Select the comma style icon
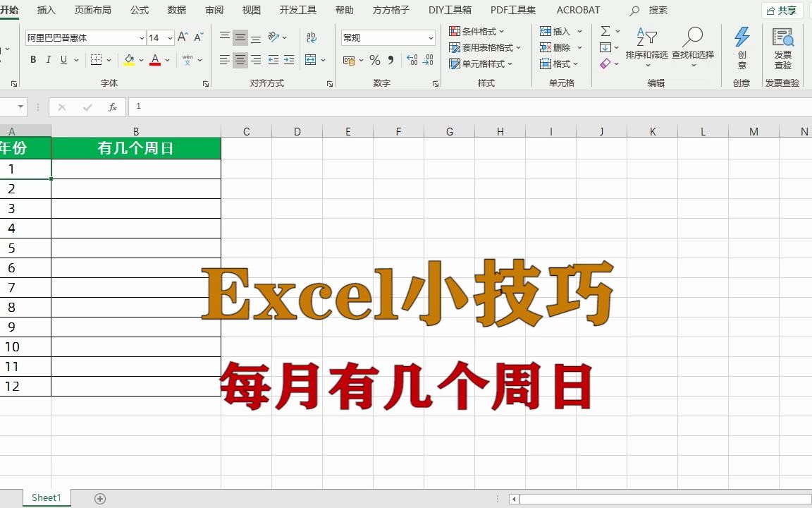Image resolution: width=812 pixels, height=508 pixels. (391, 60)
